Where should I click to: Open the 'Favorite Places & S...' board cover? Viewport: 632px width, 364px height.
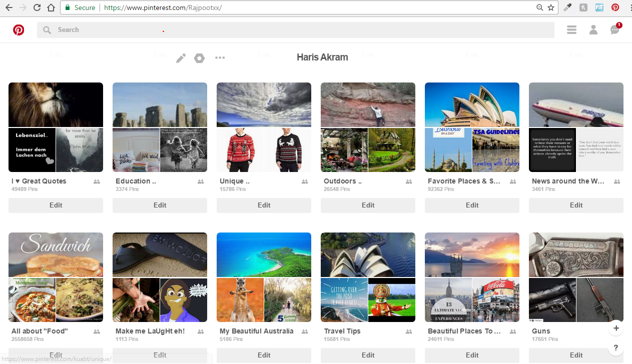coord(472,127)
